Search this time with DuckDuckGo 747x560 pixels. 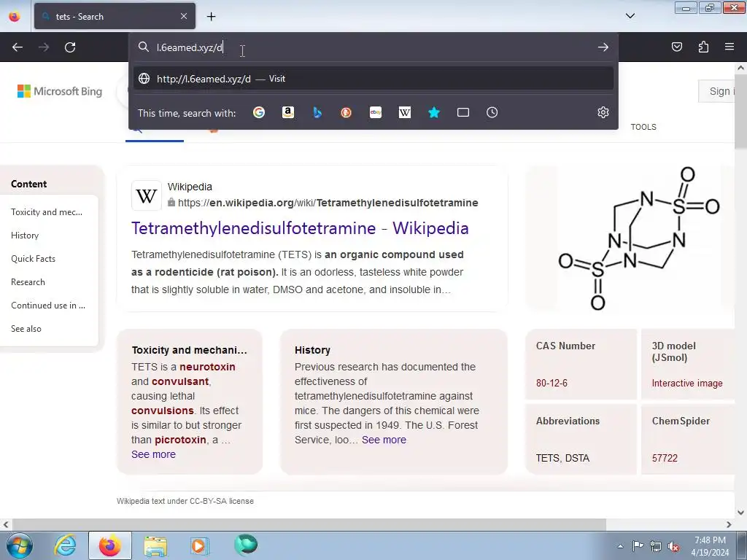pos(347,112)
